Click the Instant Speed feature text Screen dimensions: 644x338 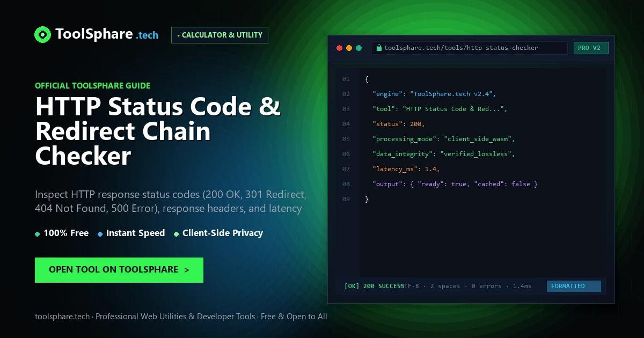coord(135,233)
